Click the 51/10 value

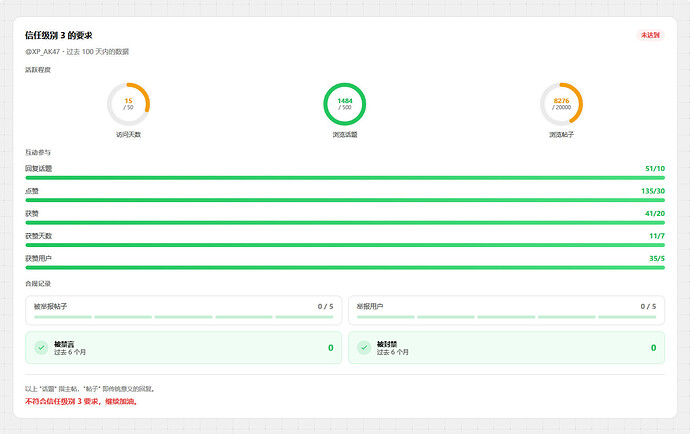pyautogui.click(x=655, y=169)
